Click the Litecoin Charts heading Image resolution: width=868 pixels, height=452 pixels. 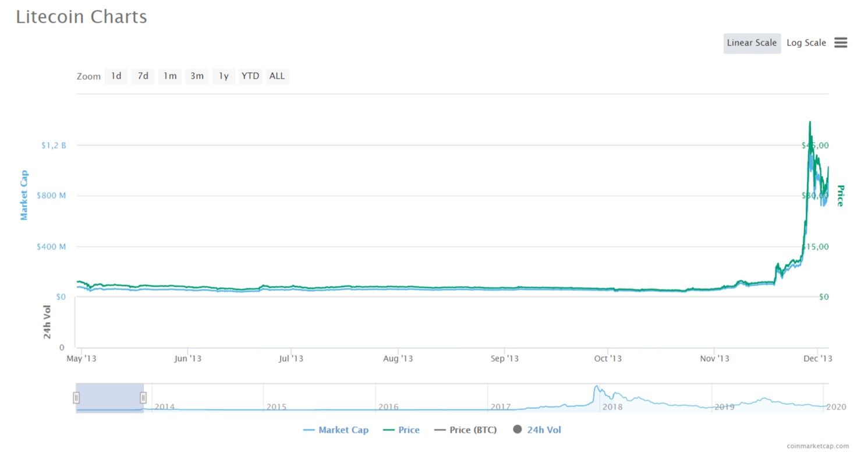point(82,17)
